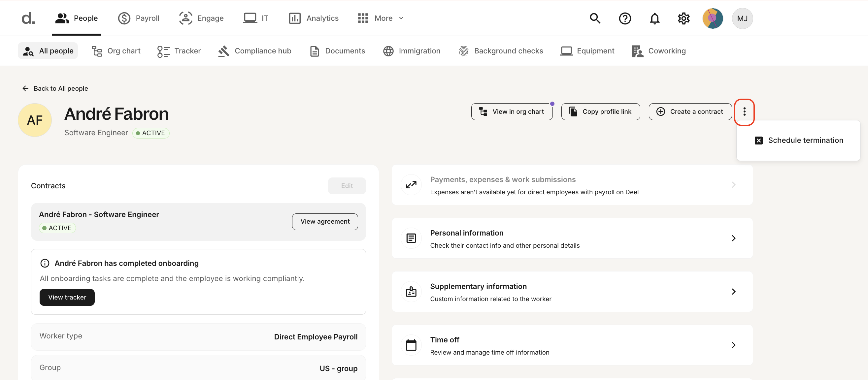Click the AF profile avatar
The height and width of the screenshot is (380, 868).
(35, 120)
